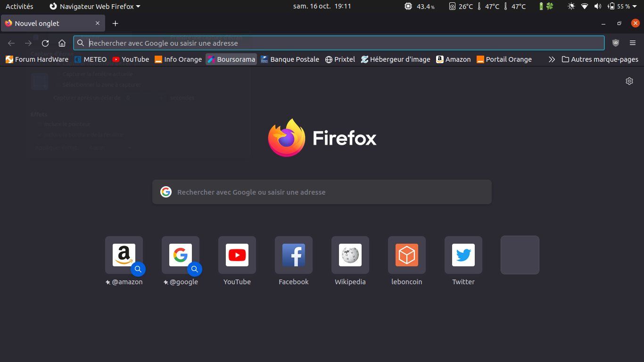This screenshot has width=644, height=362.
Task: Open the Hébergeur d'image bookmark
Action: coord(396,59)
